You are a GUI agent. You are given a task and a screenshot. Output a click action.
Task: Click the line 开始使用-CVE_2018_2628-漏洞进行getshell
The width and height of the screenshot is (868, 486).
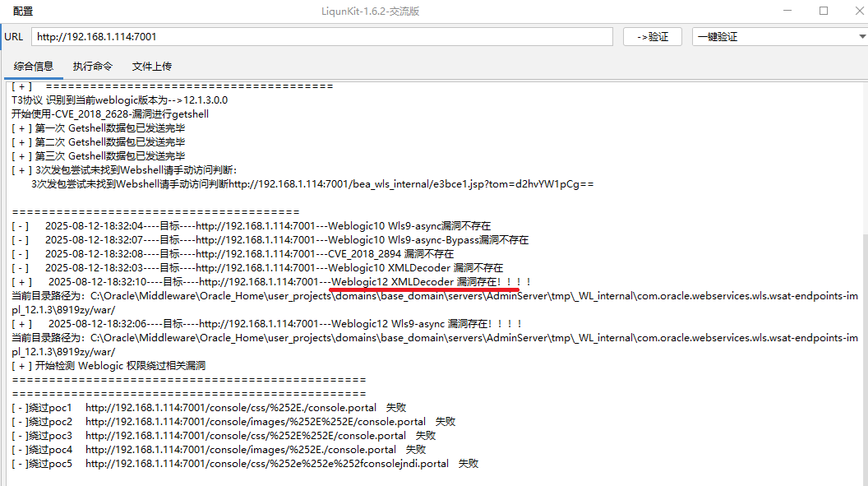tap(110, 114)
